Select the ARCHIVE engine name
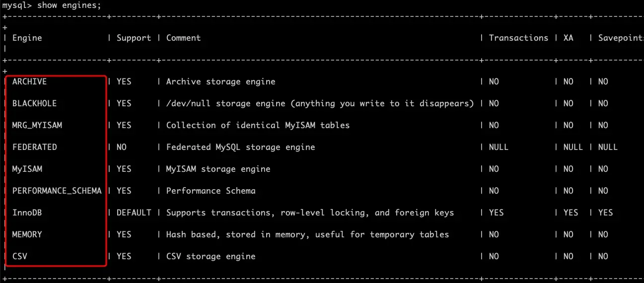The width and height of the screenshot is (644, 283). pos(29,81)
